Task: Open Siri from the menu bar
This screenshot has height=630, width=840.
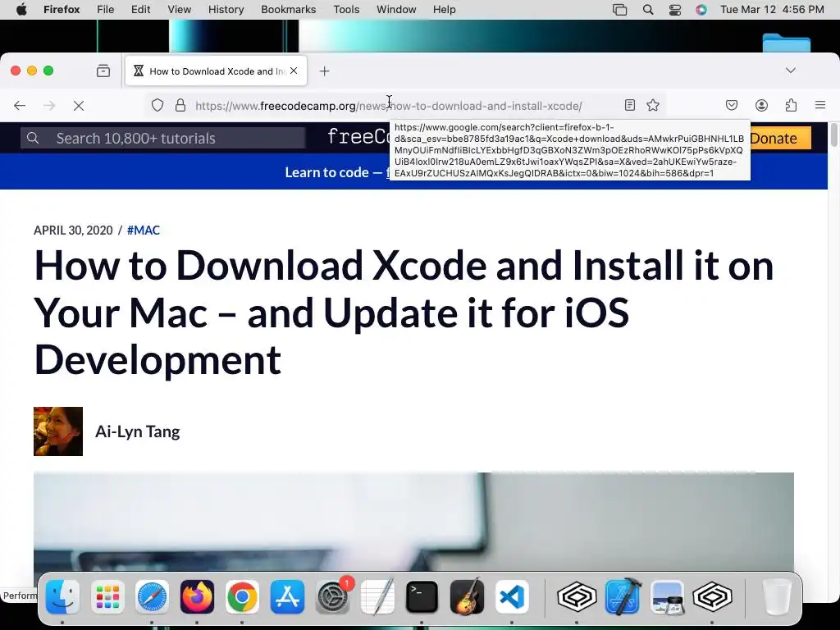Action: point(701,9)
